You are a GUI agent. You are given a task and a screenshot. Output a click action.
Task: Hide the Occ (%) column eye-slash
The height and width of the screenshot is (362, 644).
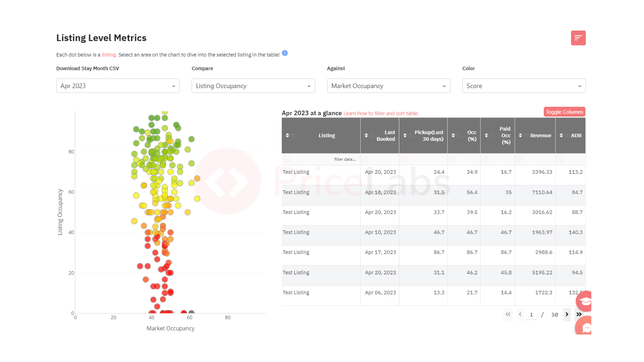point(460,136)
